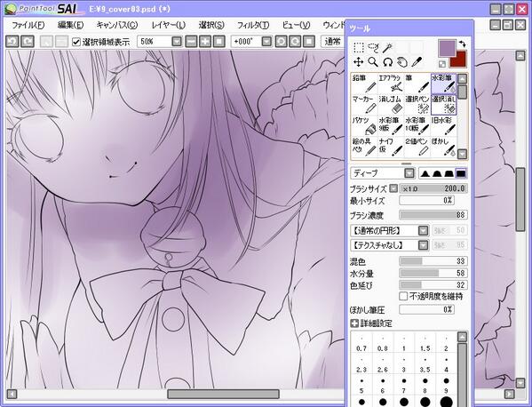Choose the 消しゴム eraser tool
This screenshot has height=407, width=532.
[391, 105]
